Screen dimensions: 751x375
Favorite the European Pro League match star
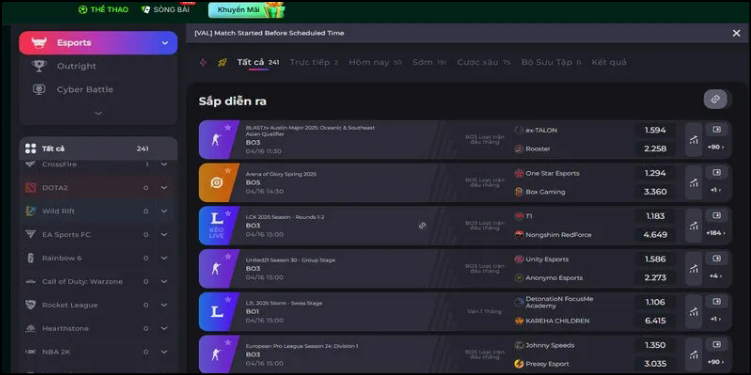click(228, 343)
